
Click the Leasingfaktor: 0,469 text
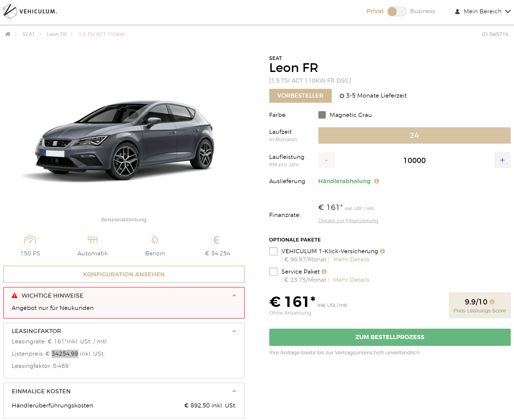pos(40,366)
